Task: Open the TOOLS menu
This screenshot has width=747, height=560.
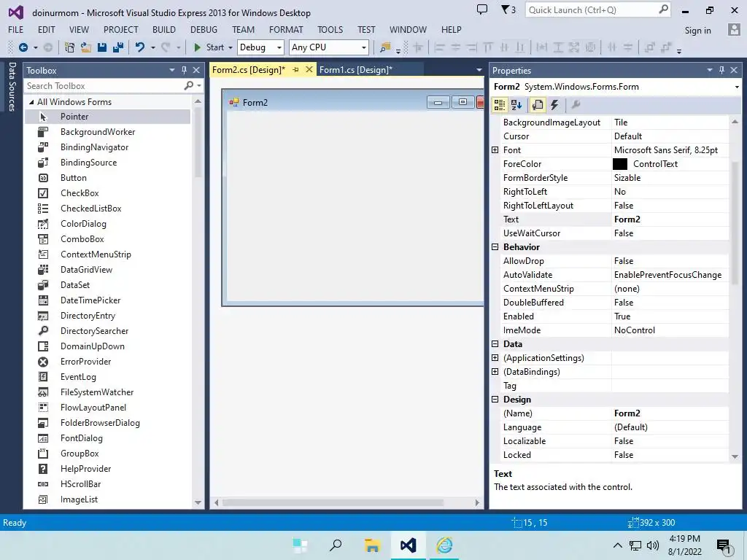Action: click(x=330, y=29)
